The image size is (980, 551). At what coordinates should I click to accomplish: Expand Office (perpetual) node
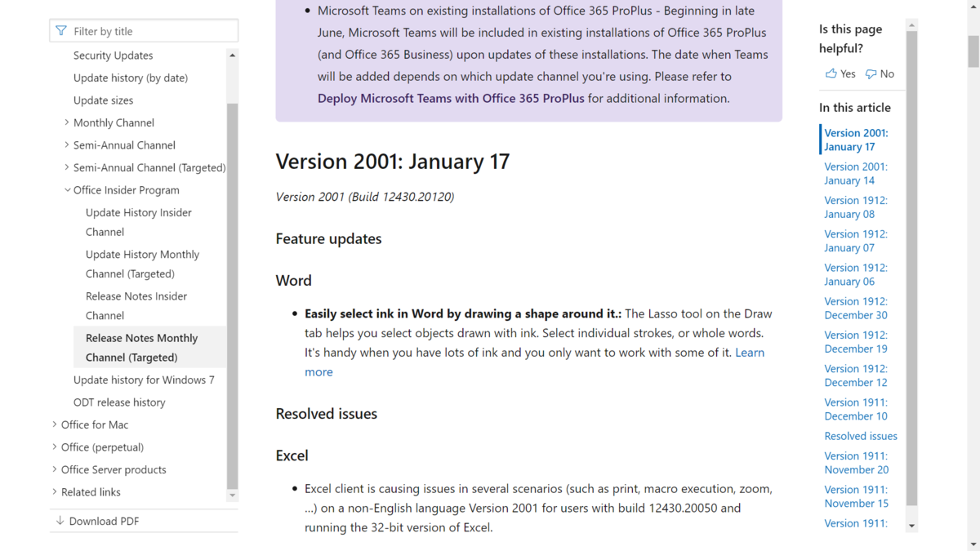click(54, 447)
